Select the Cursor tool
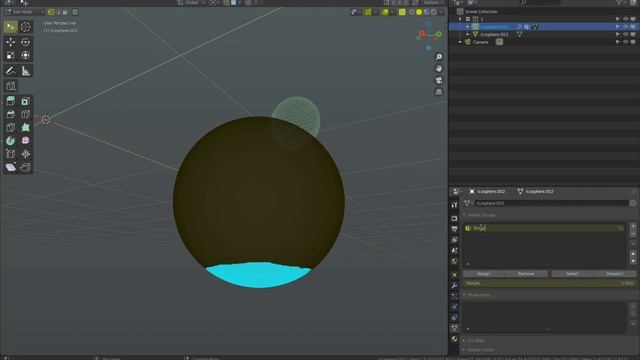The height and width of the screenshot is (360, 640). [25, 27]
